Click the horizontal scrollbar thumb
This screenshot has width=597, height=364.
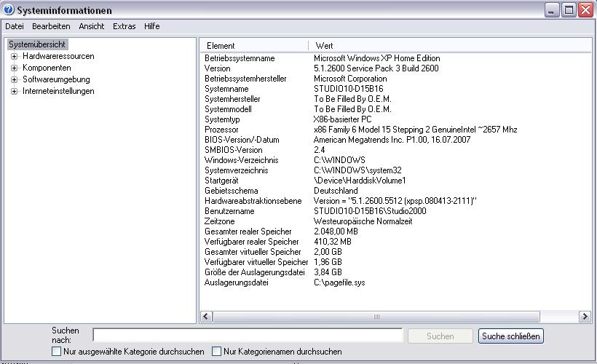click(376, 317)
